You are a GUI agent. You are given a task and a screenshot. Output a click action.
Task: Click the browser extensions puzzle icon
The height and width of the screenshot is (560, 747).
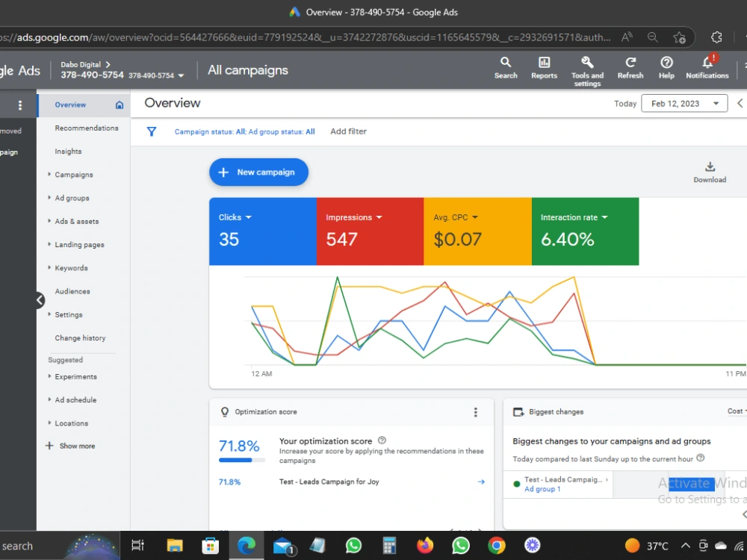(716, 37)
